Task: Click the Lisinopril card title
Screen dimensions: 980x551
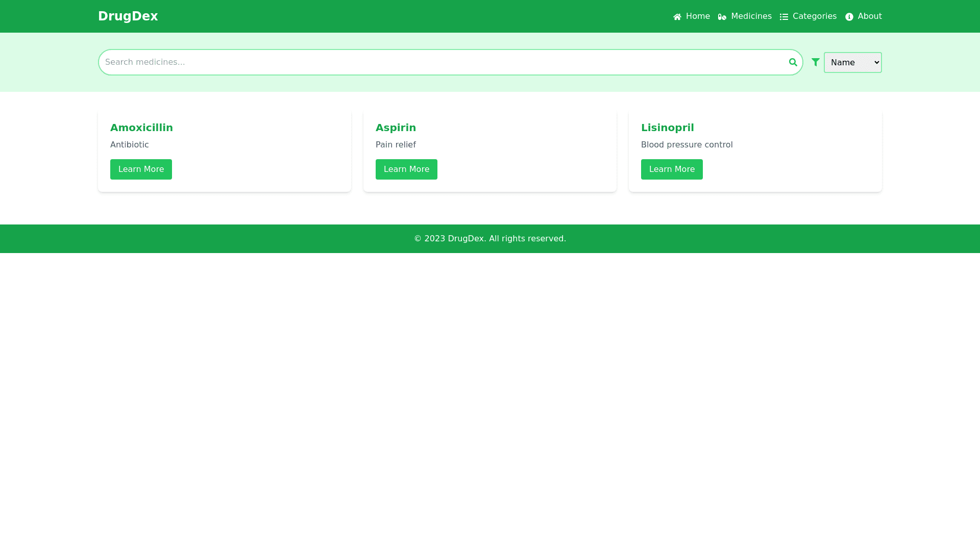Action: click(667, 128)
